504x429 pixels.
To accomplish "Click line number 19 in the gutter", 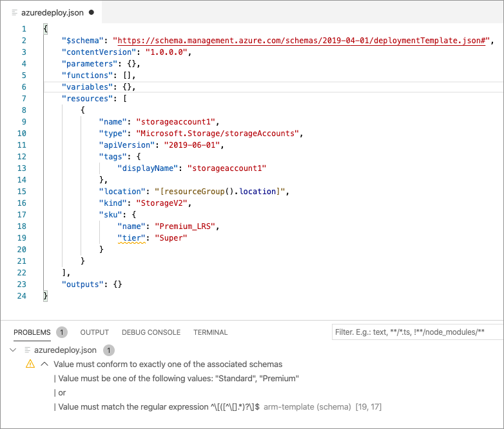I will point(21,238).
